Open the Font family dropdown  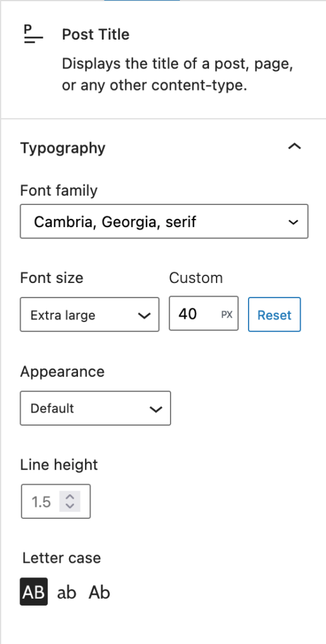[x=164, y=221]
